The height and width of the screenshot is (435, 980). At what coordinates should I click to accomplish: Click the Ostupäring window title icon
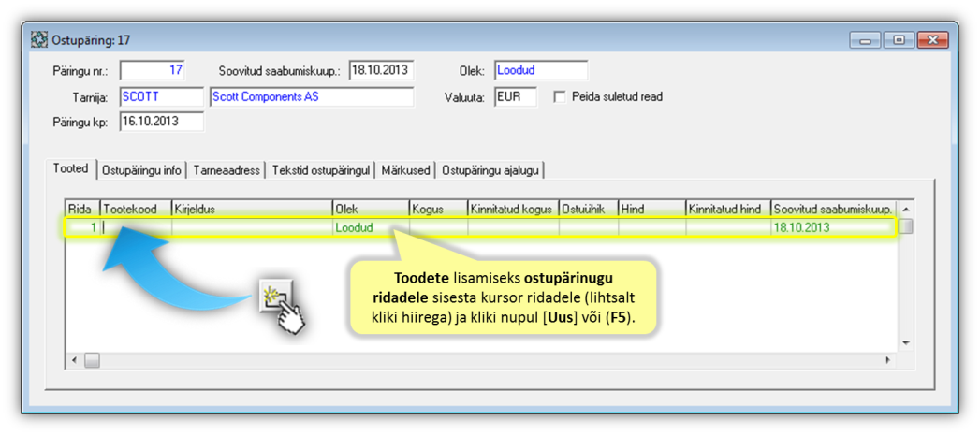click(39, 40)
